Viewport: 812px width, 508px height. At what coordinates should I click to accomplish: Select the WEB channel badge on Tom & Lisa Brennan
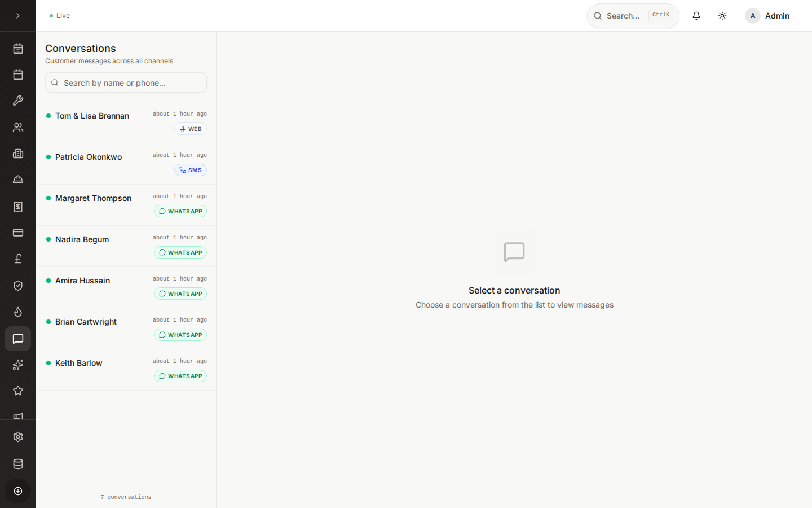click(x=191, y=129)
